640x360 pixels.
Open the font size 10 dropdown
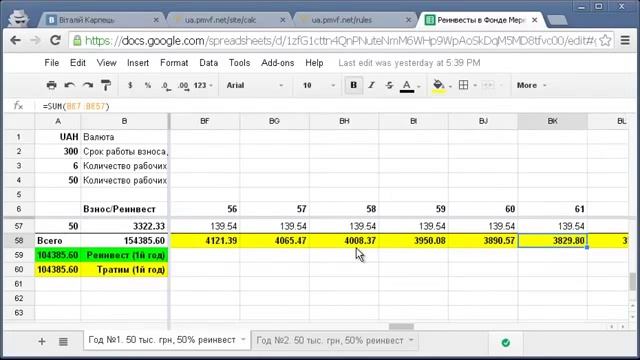point(318,85)
